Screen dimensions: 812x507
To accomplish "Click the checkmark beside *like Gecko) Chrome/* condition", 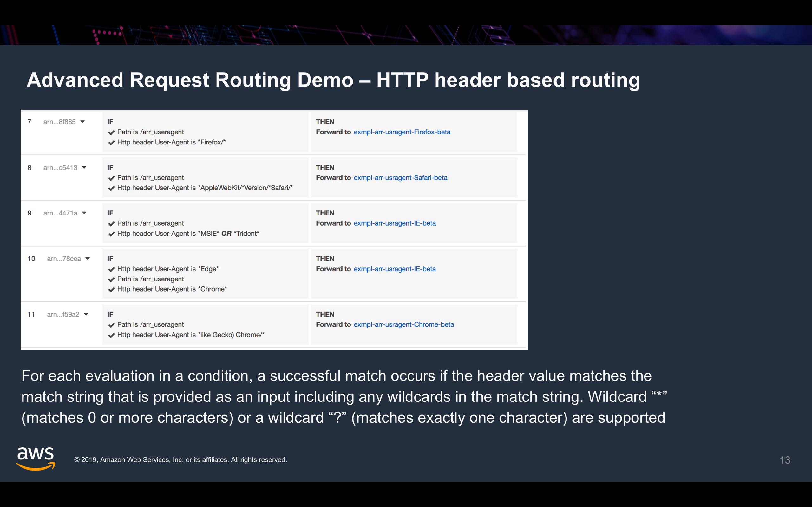I will [x=111, y=335].
